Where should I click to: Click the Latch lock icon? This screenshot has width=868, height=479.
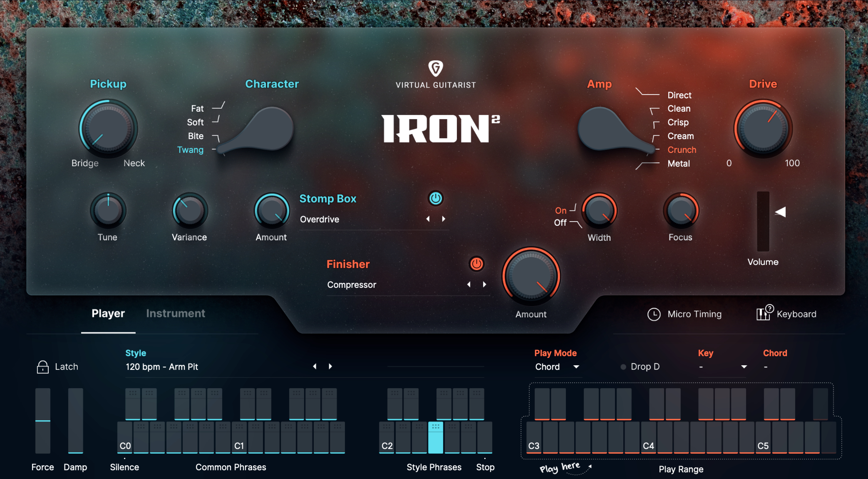43,367
